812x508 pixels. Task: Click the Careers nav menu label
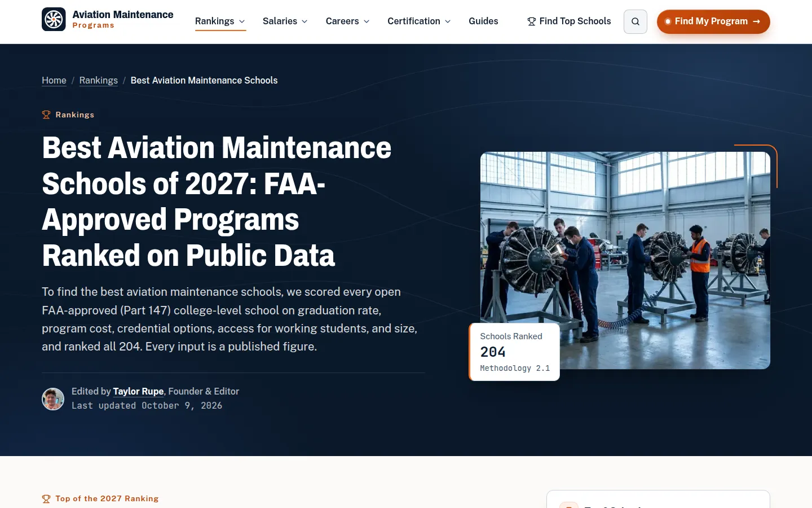coord(342,21)
